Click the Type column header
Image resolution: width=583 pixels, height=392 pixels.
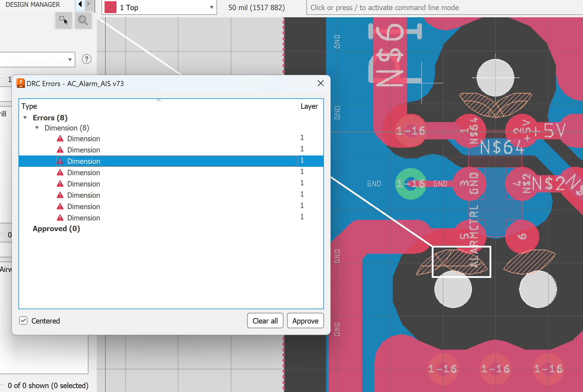click(x=29, y=106)
